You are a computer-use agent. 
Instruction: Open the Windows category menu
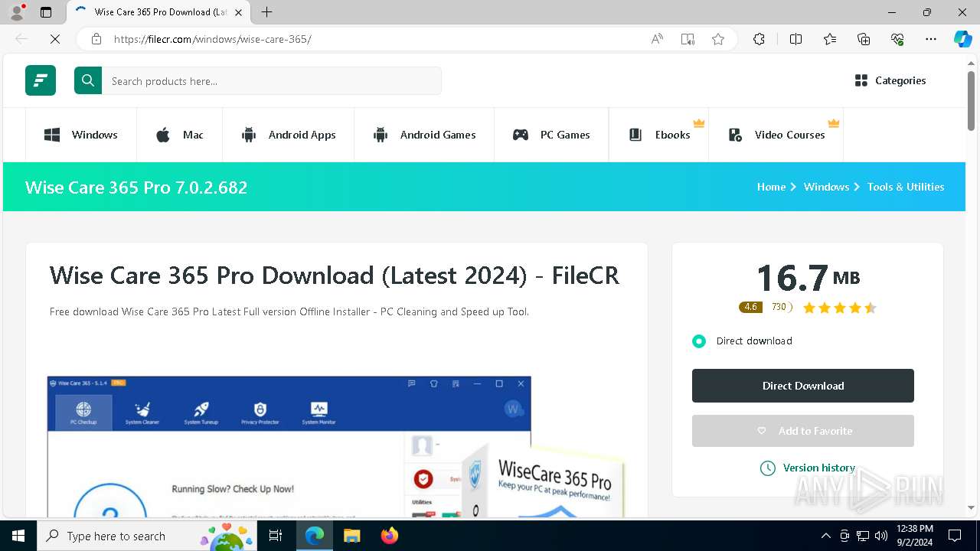click(x=81, y=135)
